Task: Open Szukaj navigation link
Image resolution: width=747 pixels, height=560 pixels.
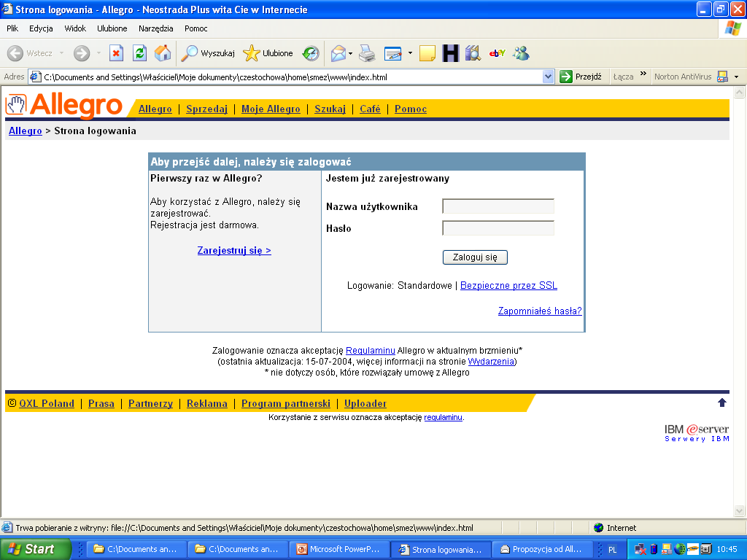Action: pyautogui.click(x=330, y=109)
